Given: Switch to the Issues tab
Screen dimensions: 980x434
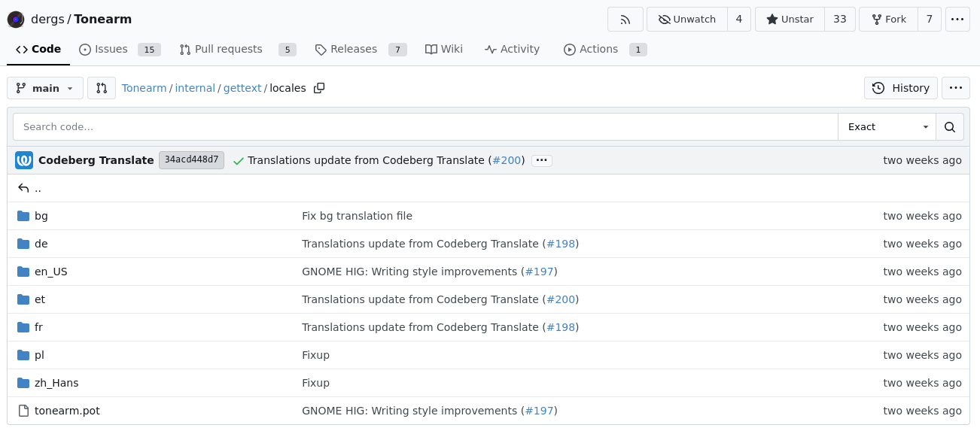Looking at the screenshot, I should [104, 50].
